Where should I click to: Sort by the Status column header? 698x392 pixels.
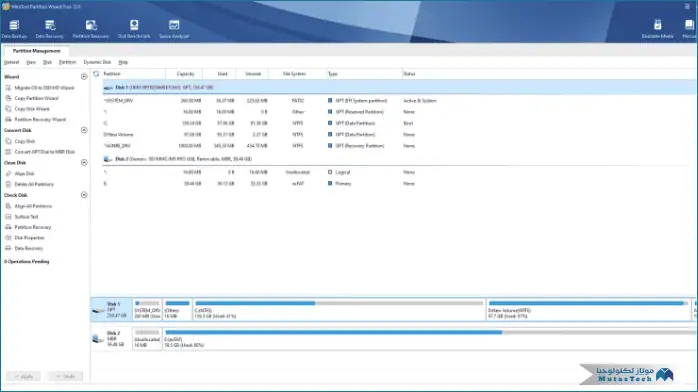click(x=549, y=74)
